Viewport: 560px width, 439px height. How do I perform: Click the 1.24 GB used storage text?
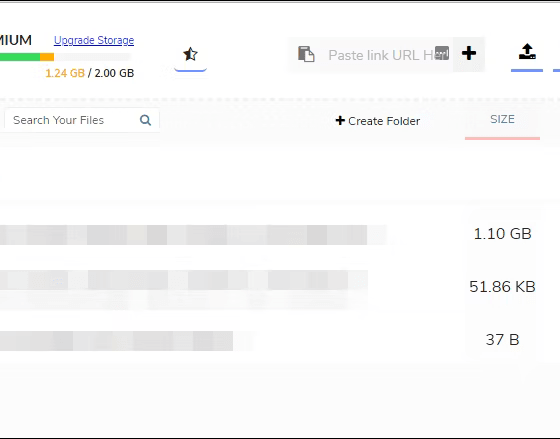pos(65,73)
